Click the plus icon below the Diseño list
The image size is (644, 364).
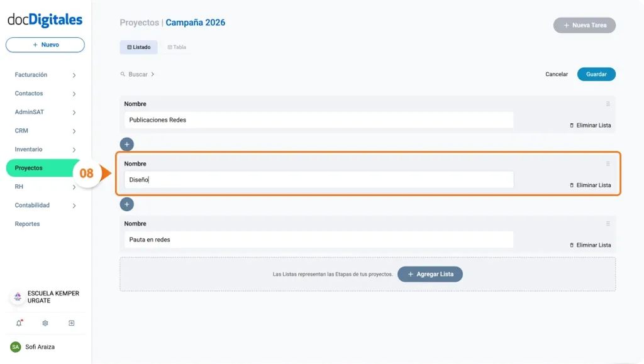126,204
